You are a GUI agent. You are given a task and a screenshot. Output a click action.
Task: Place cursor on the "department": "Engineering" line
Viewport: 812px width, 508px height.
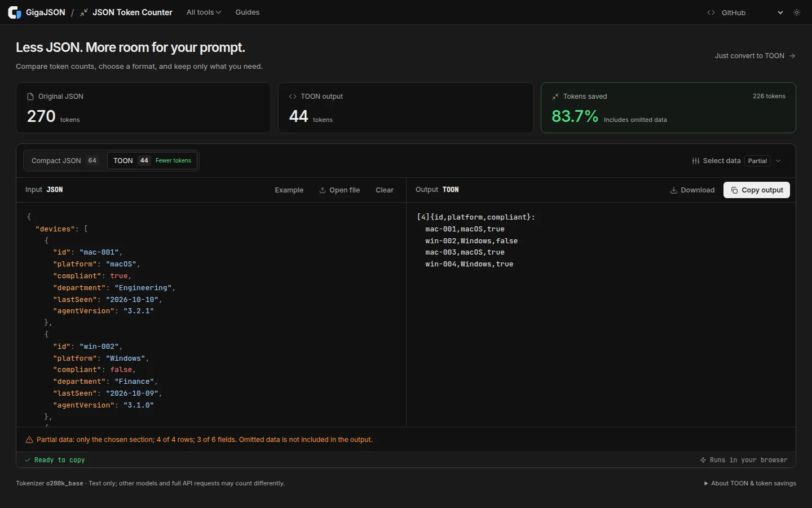tap(114, 288)
